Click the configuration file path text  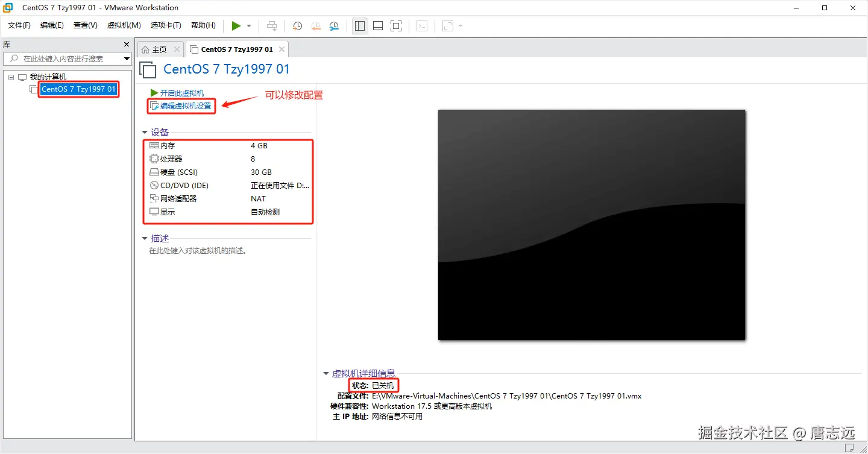click(x=506, y=396)
